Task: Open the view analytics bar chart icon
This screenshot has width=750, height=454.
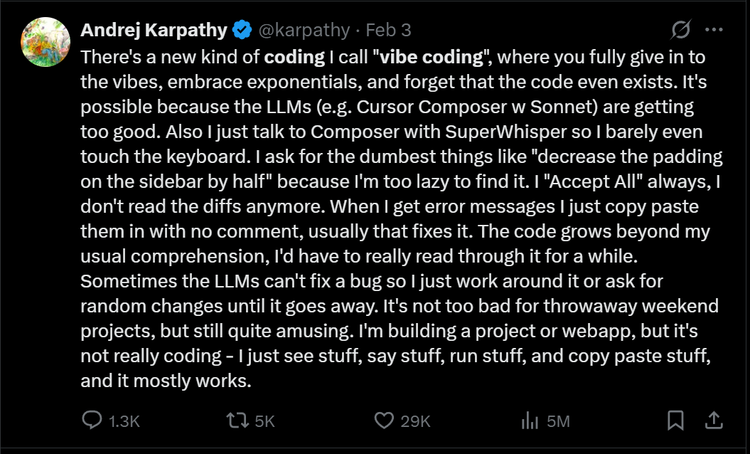Action: click(531, 421)
